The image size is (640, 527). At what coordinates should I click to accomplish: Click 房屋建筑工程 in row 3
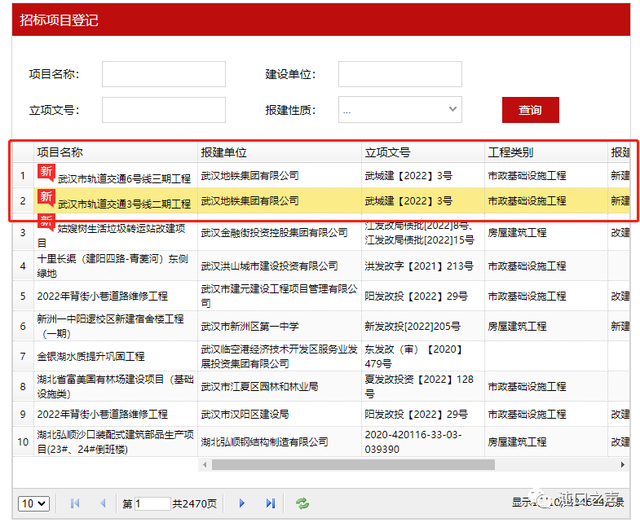tap(517, 233)
